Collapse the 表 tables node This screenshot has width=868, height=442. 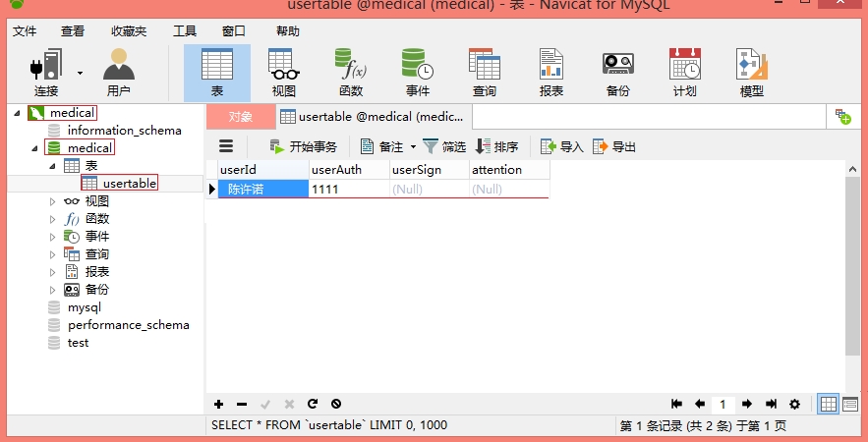click(x=52, y=166)
